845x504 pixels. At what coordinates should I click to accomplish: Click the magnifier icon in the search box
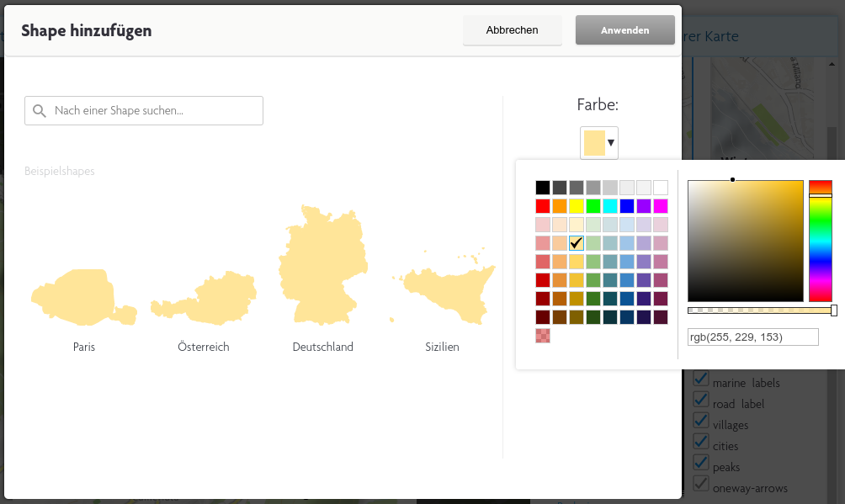point(40,111)
